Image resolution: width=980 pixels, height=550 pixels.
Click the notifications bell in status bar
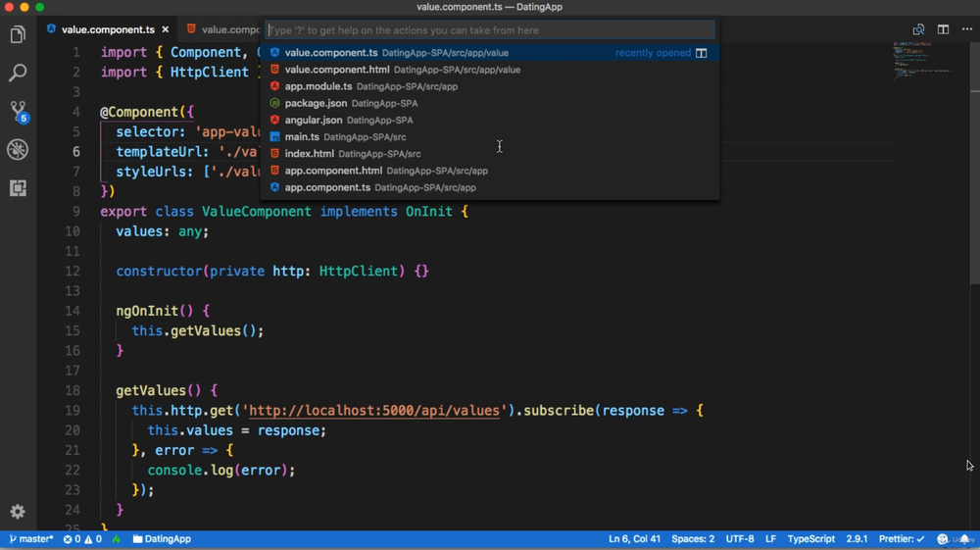pyautogui.click(x=965, y=539)
